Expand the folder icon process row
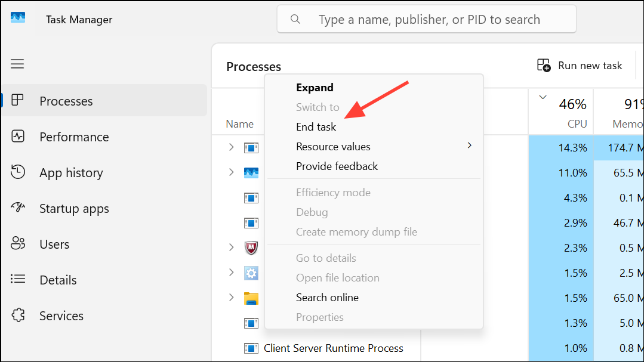The height and width of the screenshot is (362, 644). [231, 297]
